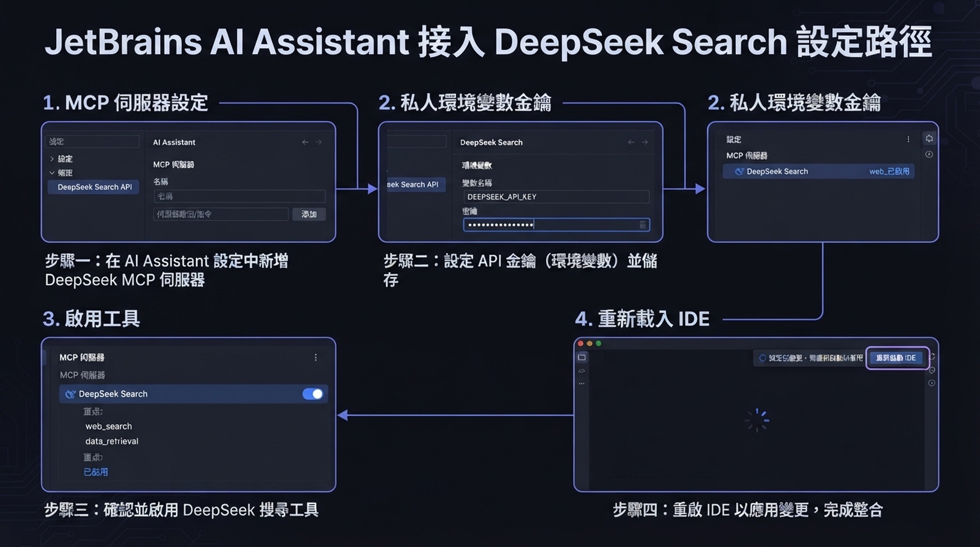The image size is (980, 547).
Task: Click the highlighted restart IDE button
Action: click(x=897, y=358)
